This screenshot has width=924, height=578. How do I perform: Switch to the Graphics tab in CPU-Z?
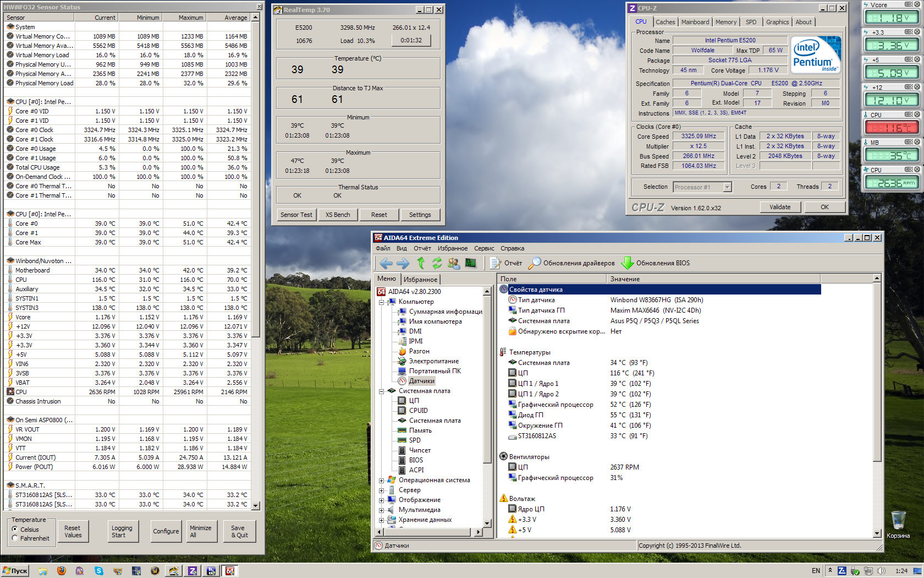(777, 22)
